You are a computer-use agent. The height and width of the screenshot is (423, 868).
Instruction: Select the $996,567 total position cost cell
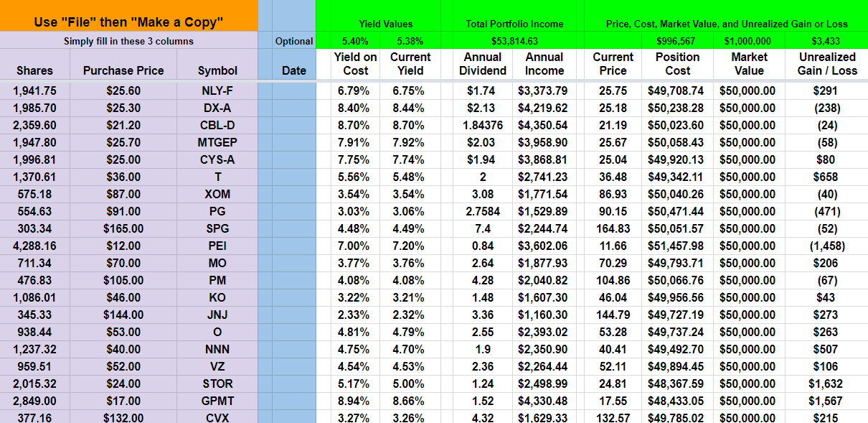tap(677, 41)
